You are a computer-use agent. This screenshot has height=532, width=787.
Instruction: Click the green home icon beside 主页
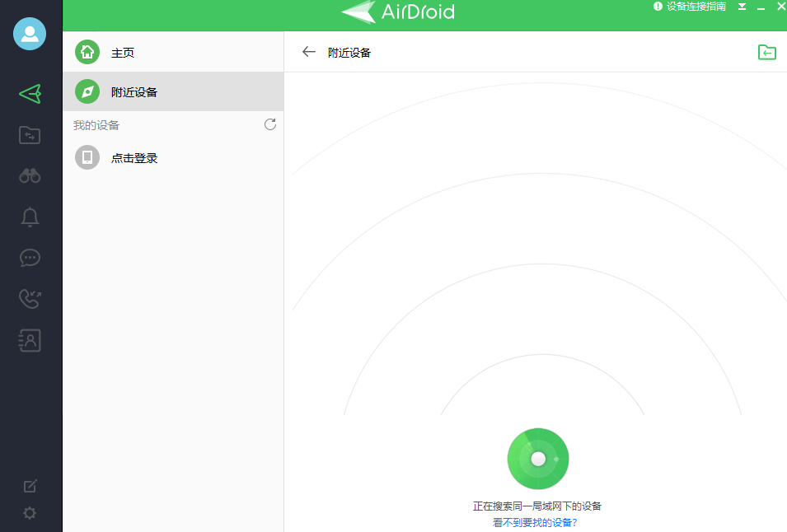click(87, 52)
